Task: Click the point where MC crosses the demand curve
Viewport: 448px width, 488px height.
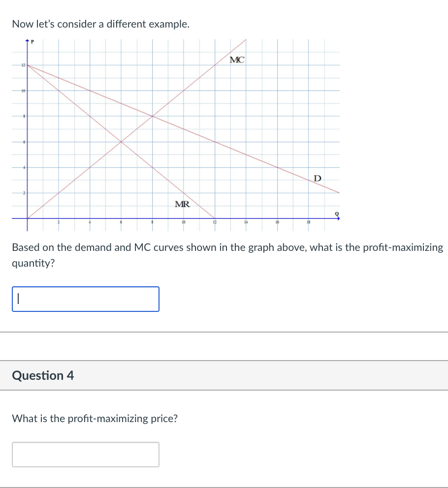Action: (x=152, y=116)
